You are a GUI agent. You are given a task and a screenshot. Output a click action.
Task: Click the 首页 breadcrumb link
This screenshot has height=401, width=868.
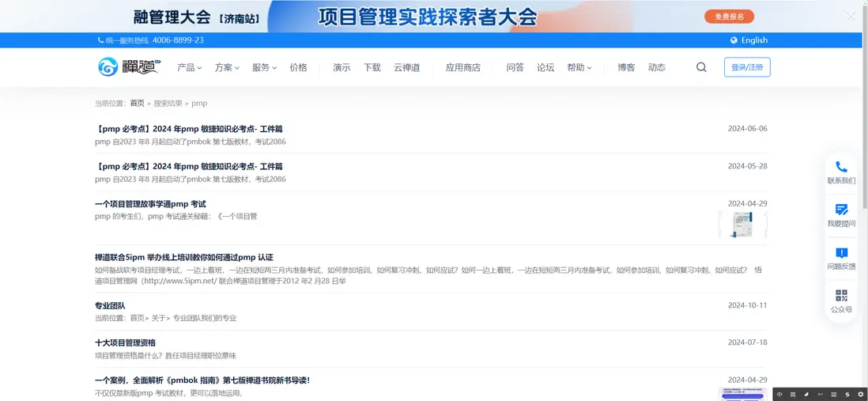pyautogui.click(x=138, y=103)
